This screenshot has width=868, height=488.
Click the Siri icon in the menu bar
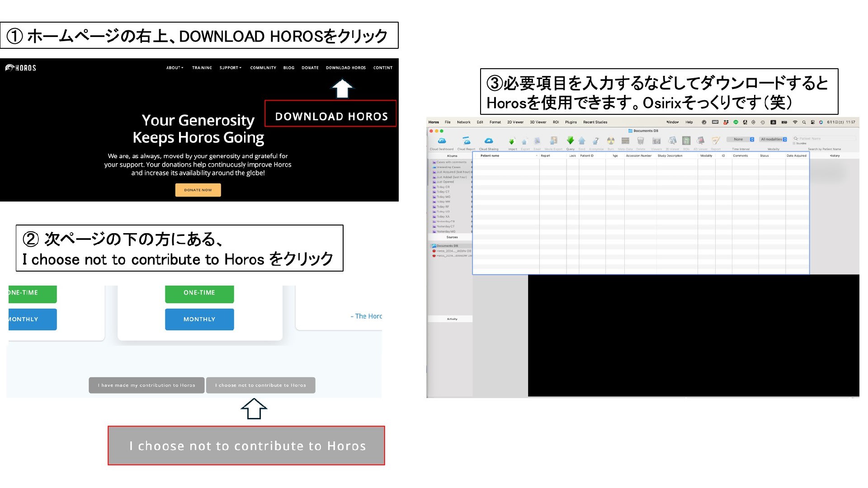[x=821, y=122]
